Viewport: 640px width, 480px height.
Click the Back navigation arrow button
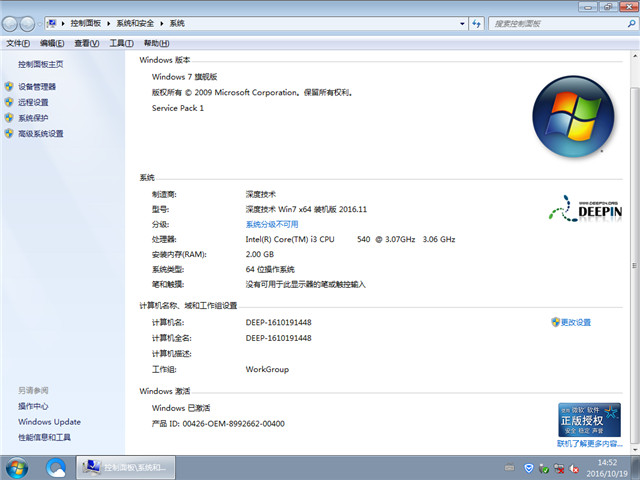(x=14, y=22)
